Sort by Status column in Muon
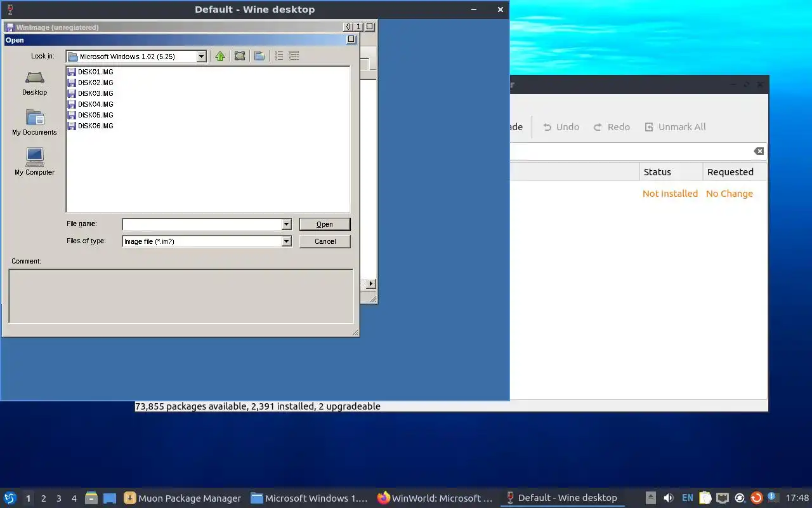This screenshot has height=508, width=812. 671,172
